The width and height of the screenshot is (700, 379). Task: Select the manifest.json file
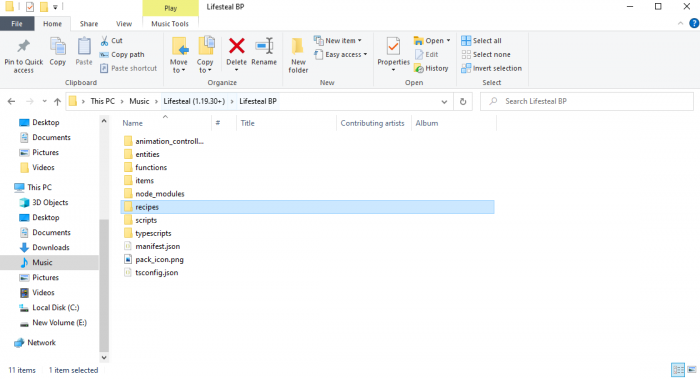tap(152, 246)
